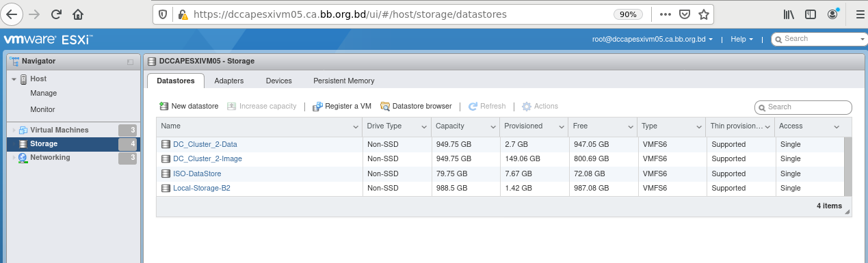
Task: Reload the page with refresh icon
Action: (57, 14)
